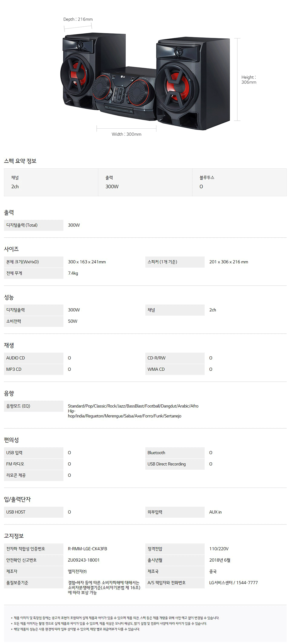Click the FM 라디오 row label
Screen dimensions: 293x644
pos(15,464)
